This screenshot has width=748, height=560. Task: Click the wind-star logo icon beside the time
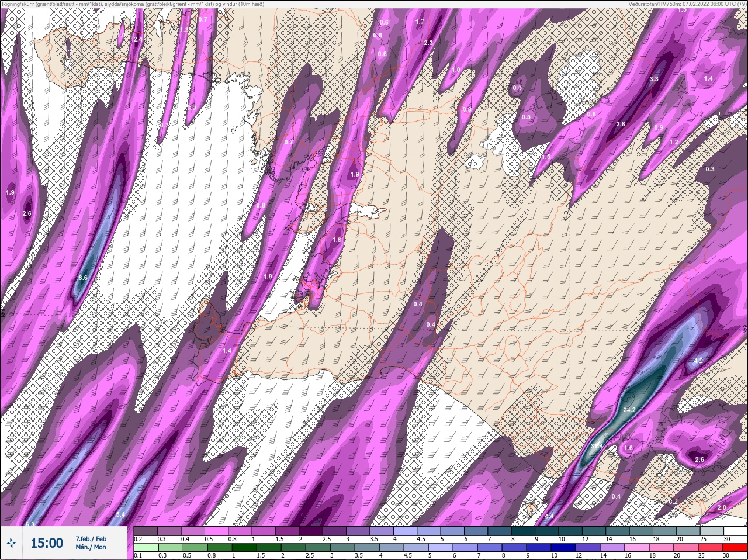point(11,543)
